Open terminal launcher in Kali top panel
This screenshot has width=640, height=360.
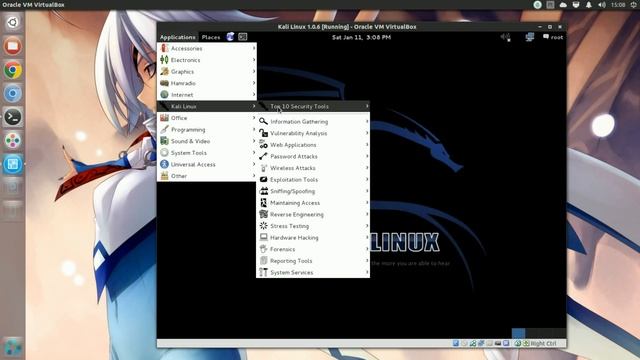click(243, 37)
